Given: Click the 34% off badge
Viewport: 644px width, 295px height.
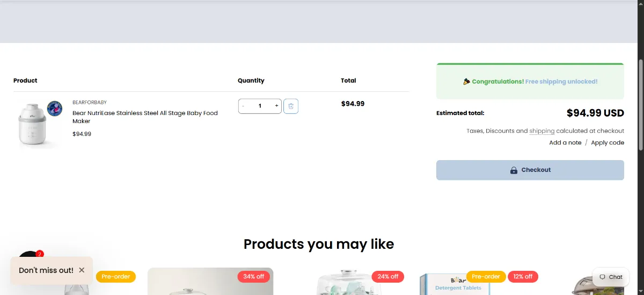Looking at the screenshot, I should (x=254, y=277).
